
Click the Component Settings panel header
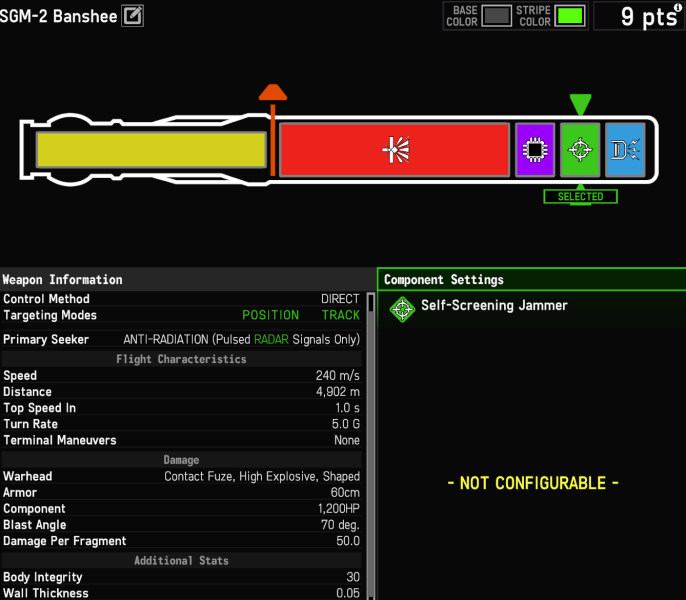532,280
